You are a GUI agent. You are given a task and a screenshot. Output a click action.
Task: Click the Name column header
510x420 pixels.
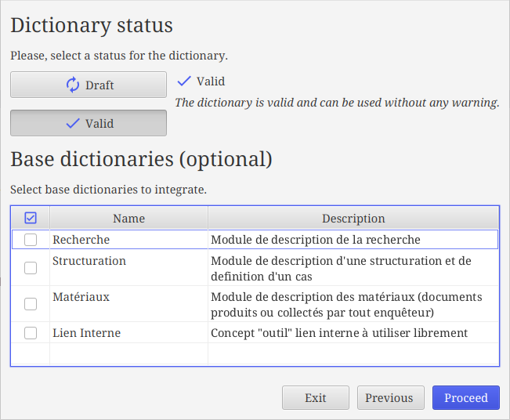pos(128,218)
